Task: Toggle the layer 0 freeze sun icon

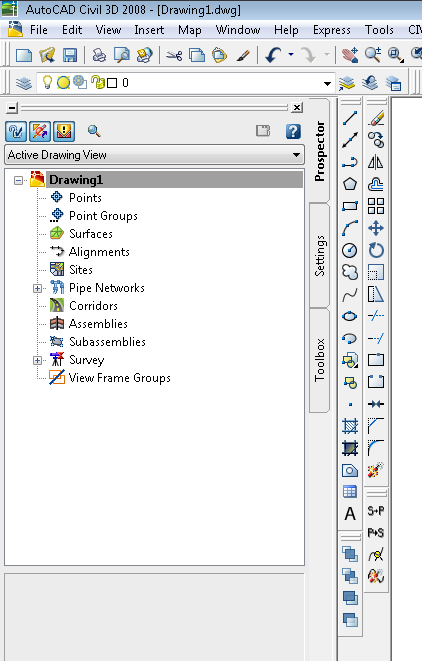Action: tap(63, 83)
